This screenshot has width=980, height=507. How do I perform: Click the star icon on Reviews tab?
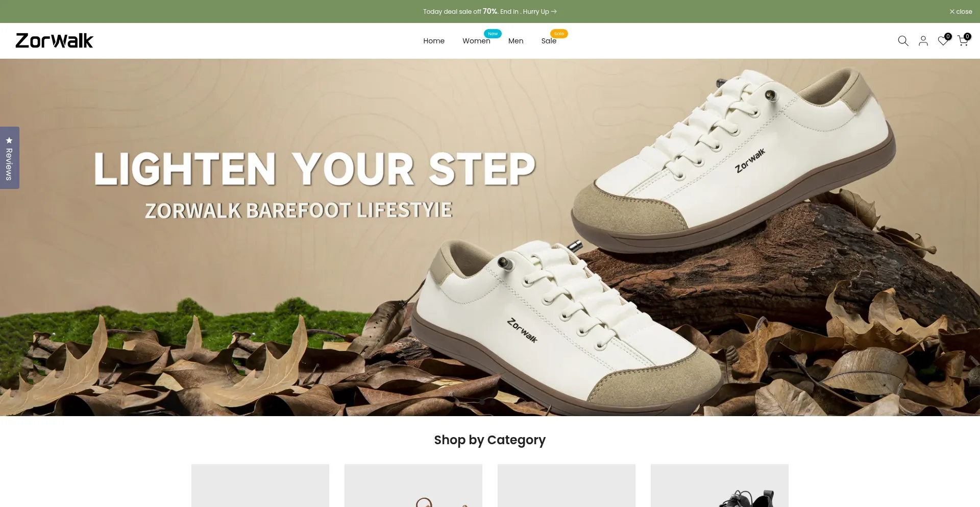pos(9,140)
